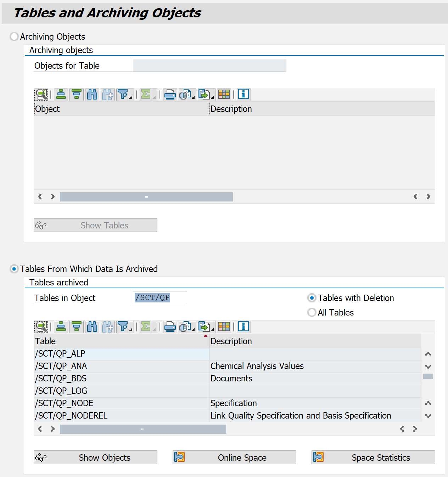This screenshot has height=477, width=448.
Task: Click Find binoculars icon in lower toolbar
Action: [x=92, y=326]
